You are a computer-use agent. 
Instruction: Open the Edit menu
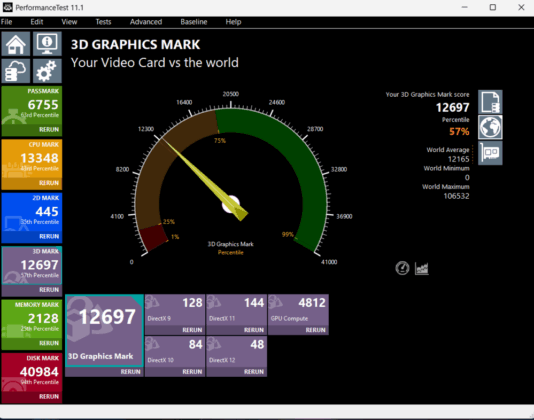coord(37,22)
